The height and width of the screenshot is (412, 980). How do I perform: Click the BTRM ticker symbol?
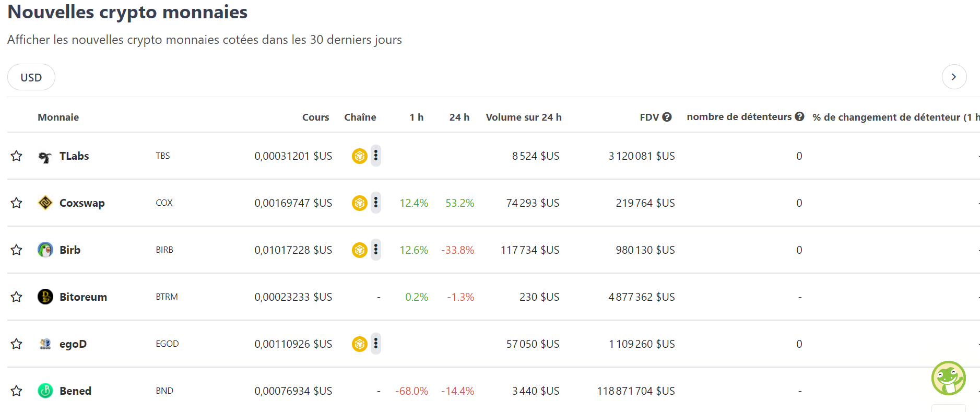point(167,297)
